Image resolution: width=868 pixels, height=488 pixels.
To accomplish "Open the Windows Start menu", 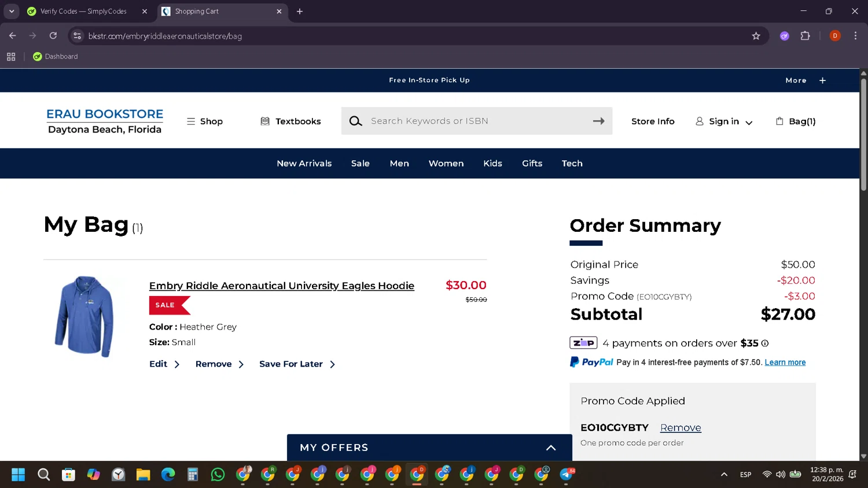I will tap(19, 475).
